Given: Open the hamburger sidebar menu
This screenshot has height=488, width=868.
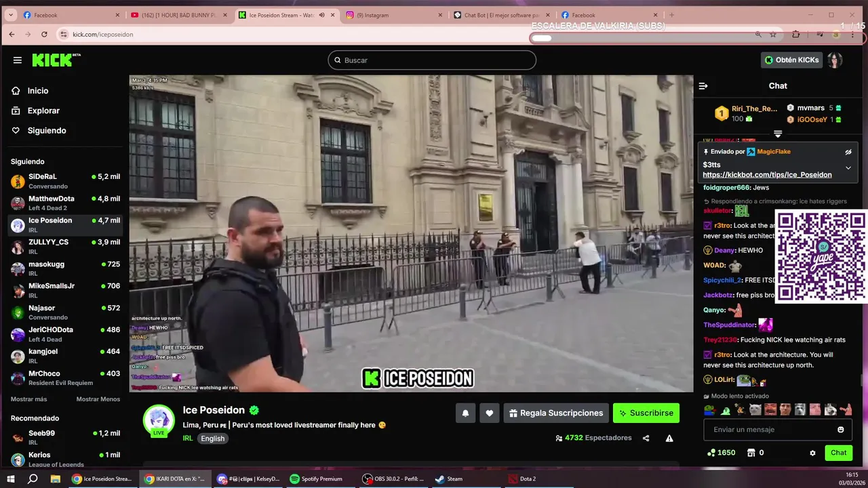Looking at the screenshot, I should pos(18,60).
